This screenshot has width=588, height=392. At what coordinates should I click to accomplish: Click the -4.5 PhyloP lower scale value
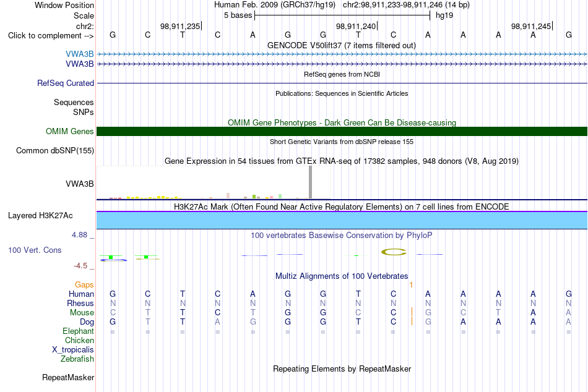click(x=80, y=266)
